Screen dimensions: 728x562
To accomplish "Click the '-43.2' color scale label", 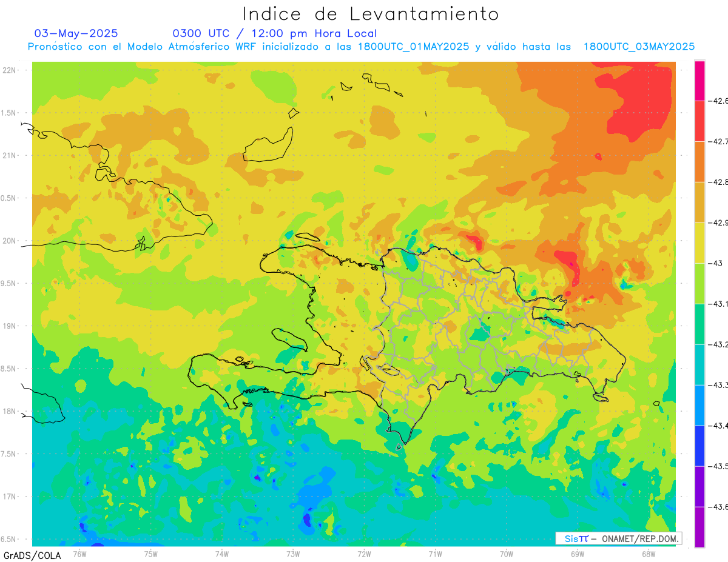I will point(718,344).
